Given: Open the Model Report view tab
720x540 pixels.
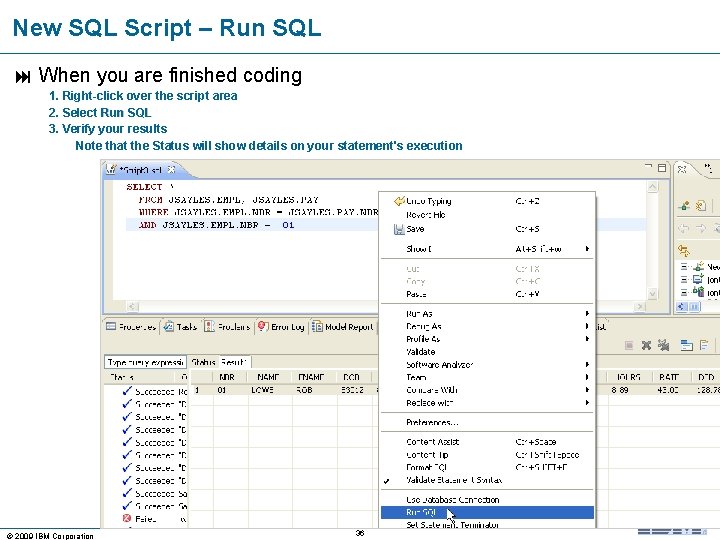Looking at the screenshot, I should click(343, 326).
